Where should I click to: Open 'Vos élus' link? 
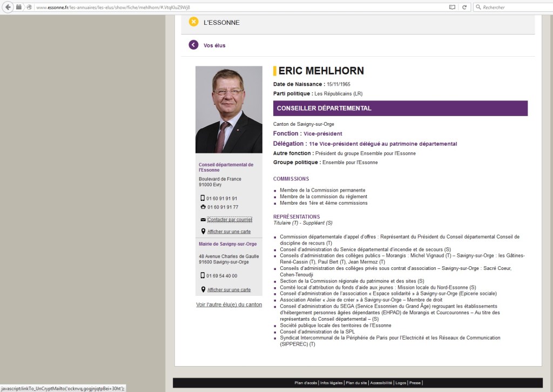point(214,45)
